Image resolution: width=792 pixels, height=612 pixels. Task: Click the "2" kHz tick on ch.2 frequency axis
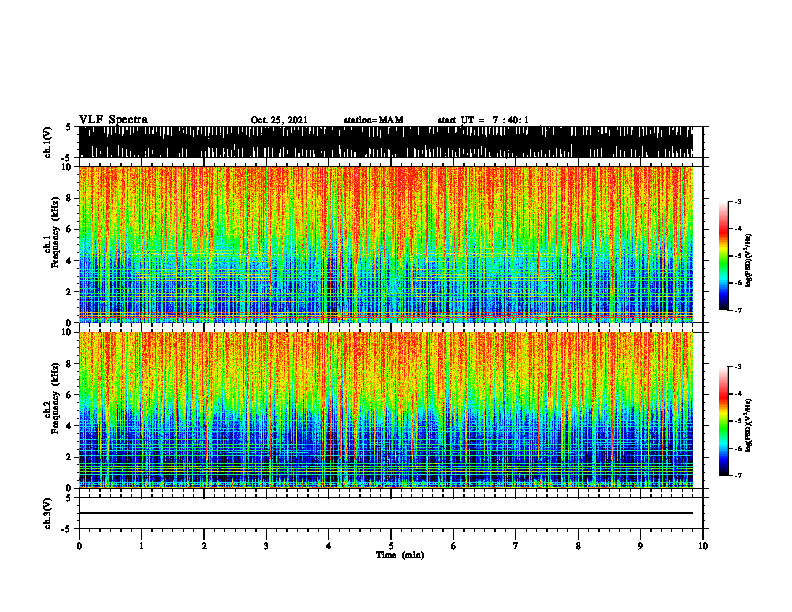[70, 457]
